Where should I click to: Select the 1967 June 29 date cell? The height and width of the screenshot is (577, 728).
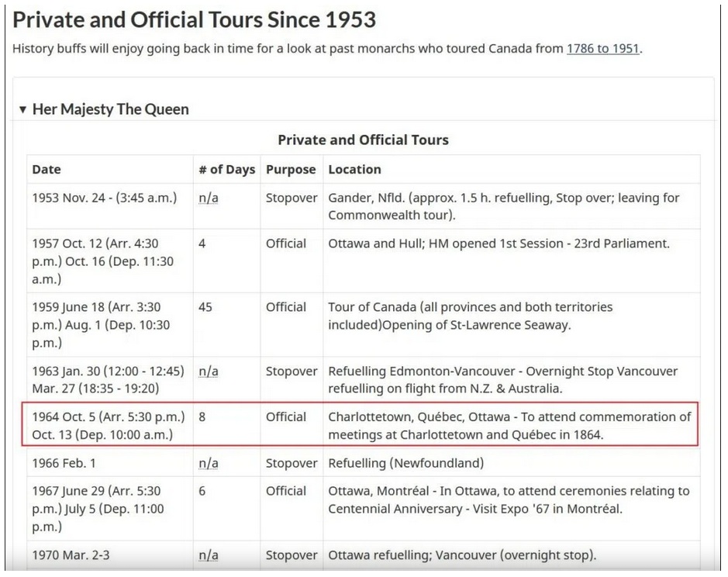[110, 509]
